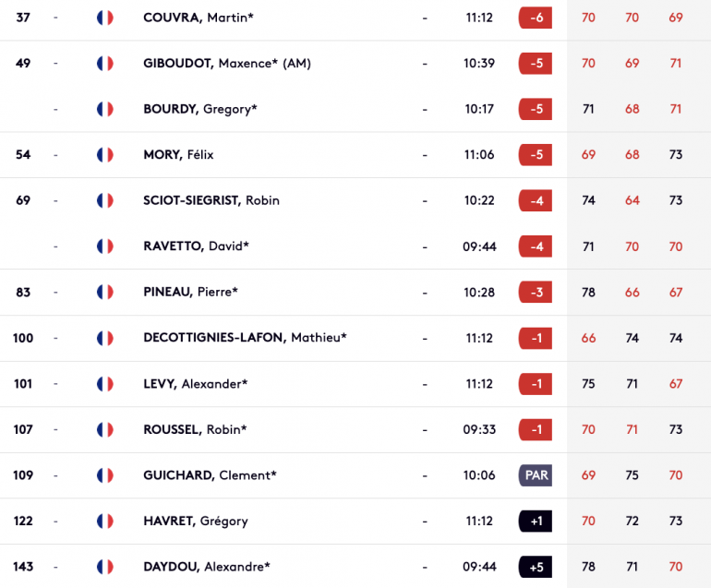Click the French flag beside SCIOT-SIEGRIST, Robin
Screen dimensions: 711x588
(x=104, y=200)
